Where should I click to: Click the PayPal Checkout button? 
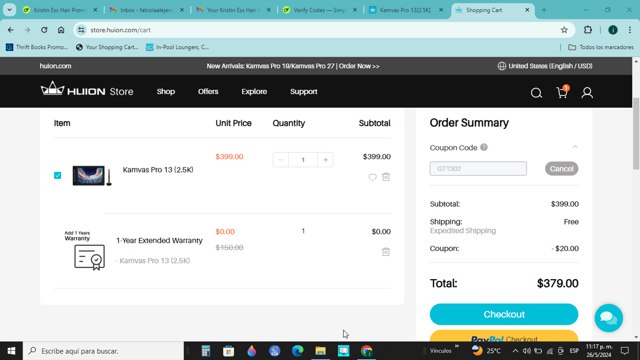pos(504,336)
